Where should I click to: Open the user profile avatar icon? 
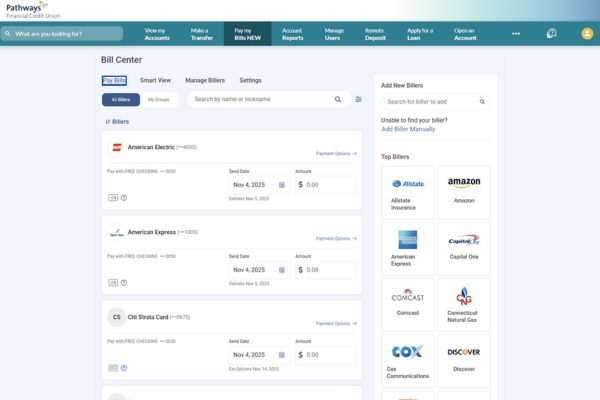(x=587, y=34)
